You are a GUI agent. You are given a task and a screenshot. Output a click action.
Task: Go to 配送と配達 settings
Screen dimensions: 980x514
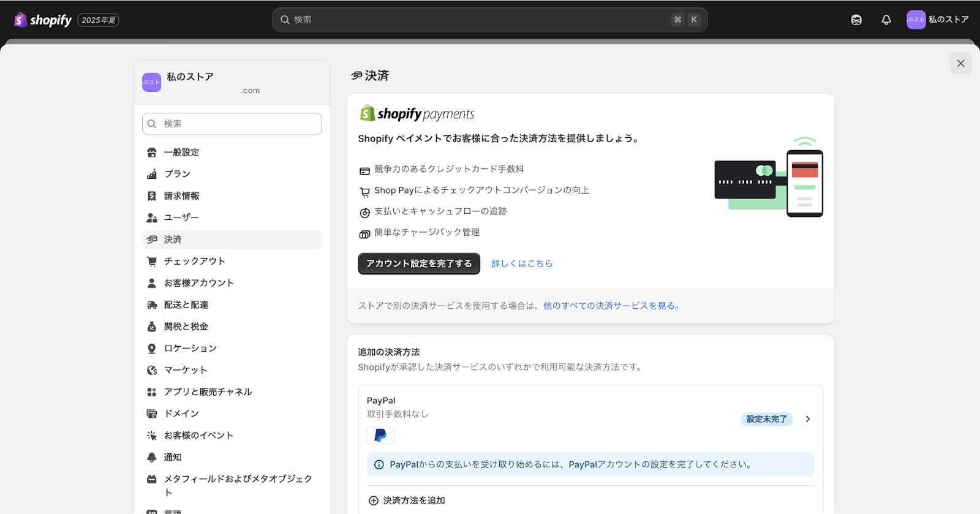click(232, 305)
